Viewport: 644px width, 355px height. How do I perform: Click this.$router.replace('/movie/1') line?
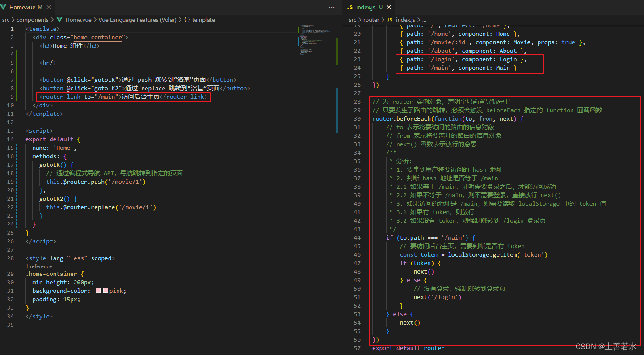tap(101, 207)
